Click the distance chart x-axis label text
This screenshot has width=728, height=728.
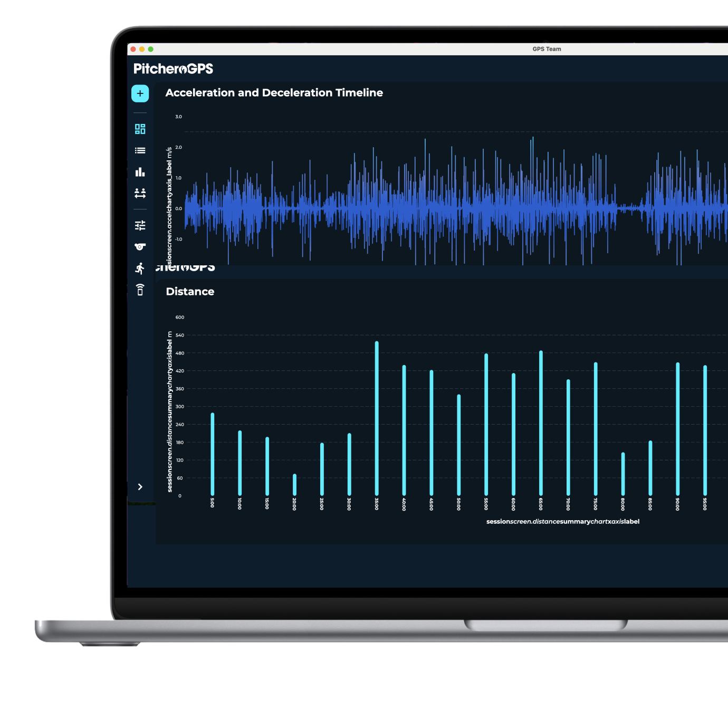click(x=563, y=521)
